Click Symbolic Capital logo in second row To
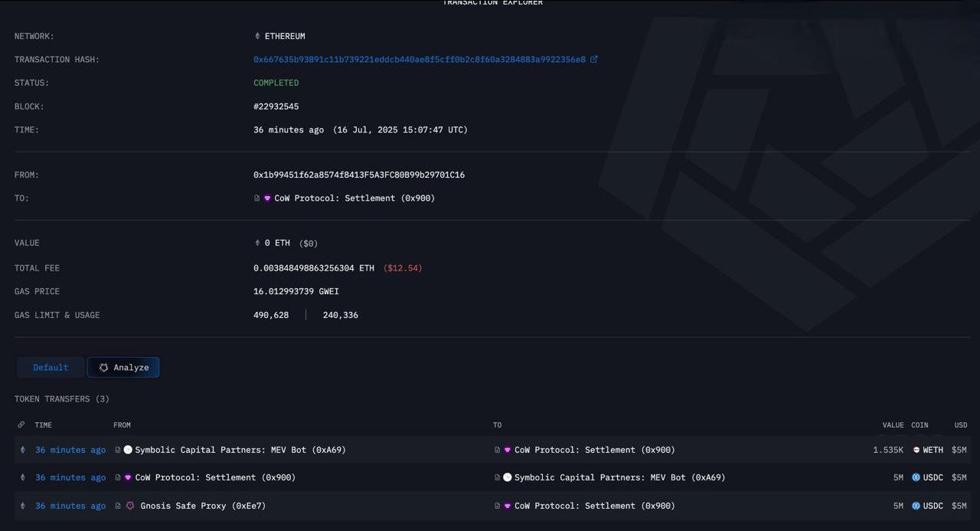980x531 pixels. click(508, 478)
